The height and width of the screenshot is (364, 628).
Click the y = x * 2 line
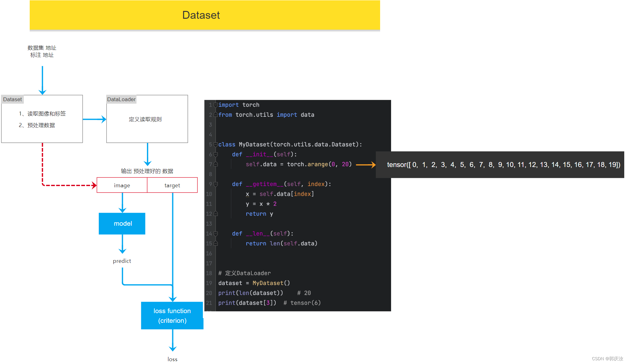click(x=261, y=204)
